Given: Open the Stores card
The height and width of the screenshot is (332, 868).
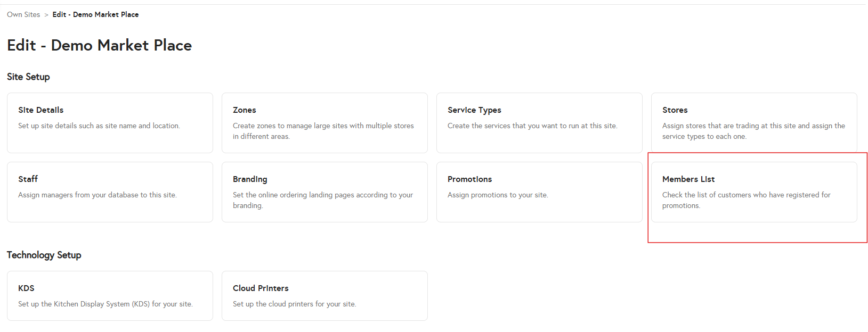Looking at the screenshot, I should [x=754, y=122].
